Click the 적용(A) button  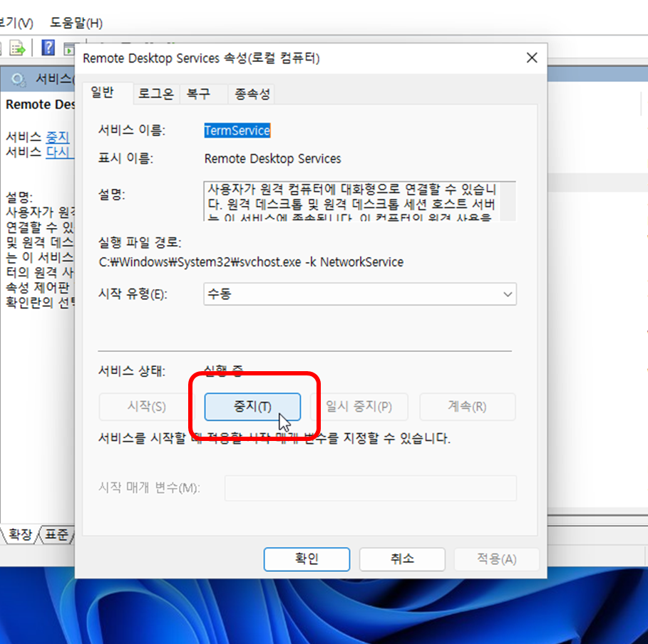pos(497,559)
